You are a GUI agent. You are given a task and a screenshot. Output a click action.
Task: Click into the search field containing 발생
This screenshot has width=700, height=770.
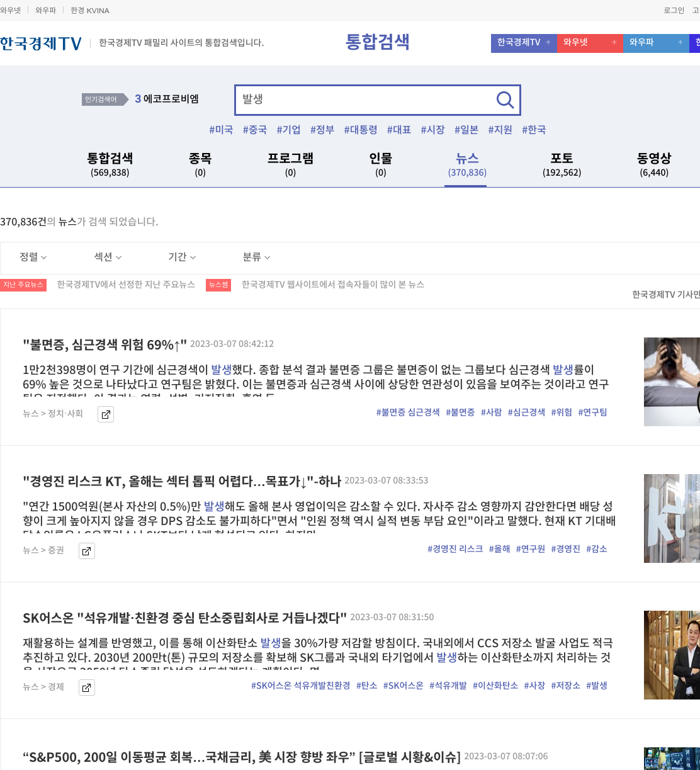coord(365,99)
